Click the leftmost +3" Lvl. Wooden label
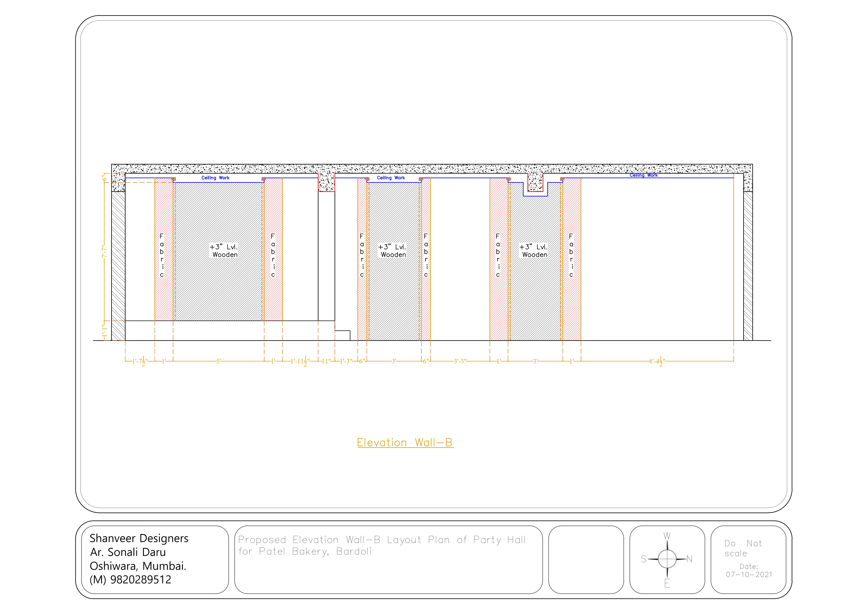The width and height of the screenshot is (868, 614). (224, 251)
